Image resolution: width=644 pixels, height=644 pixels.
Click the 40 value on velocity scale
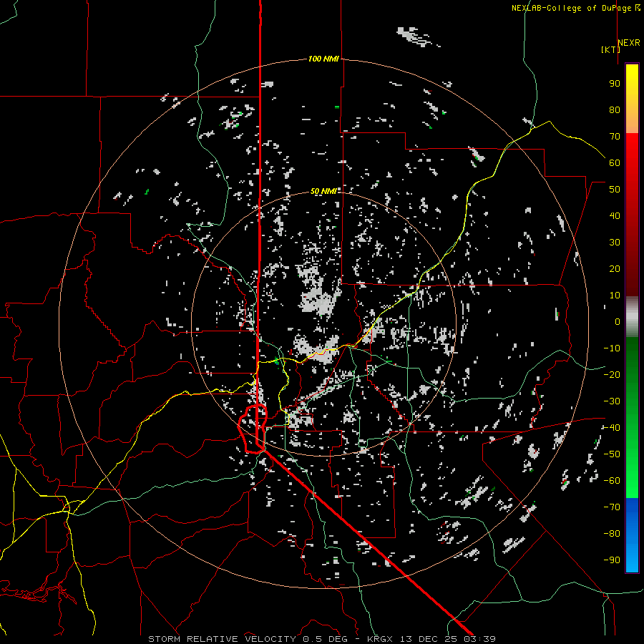[615, 216]
